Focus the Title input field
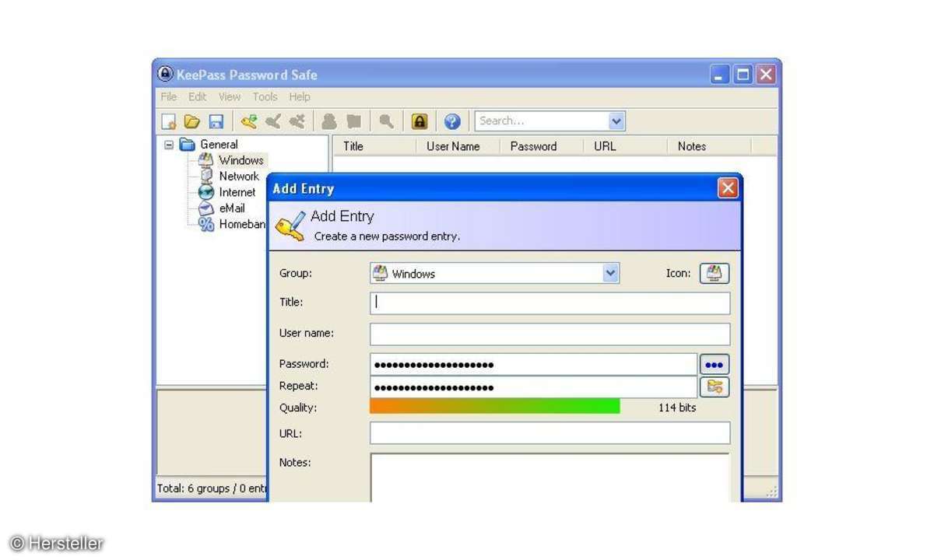 pyautogui.click(x=550, y=303)
